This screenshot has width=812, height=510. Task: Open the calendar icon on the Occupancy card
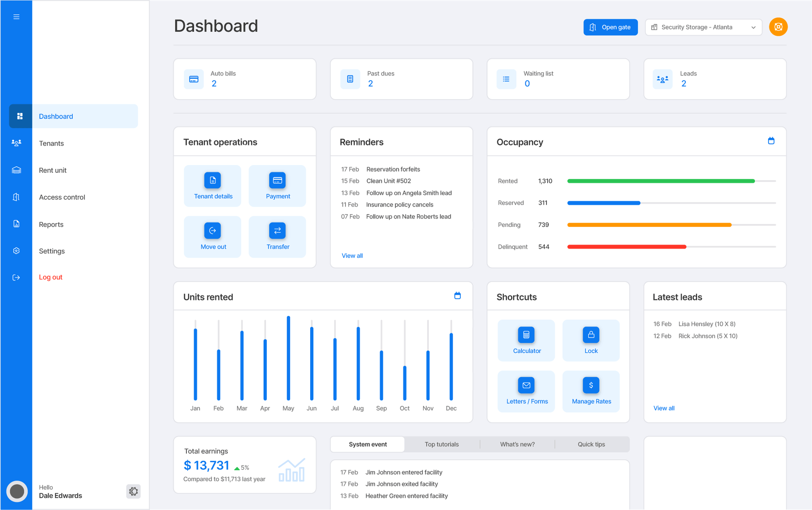pyautogui.click(x=771, y=141)
